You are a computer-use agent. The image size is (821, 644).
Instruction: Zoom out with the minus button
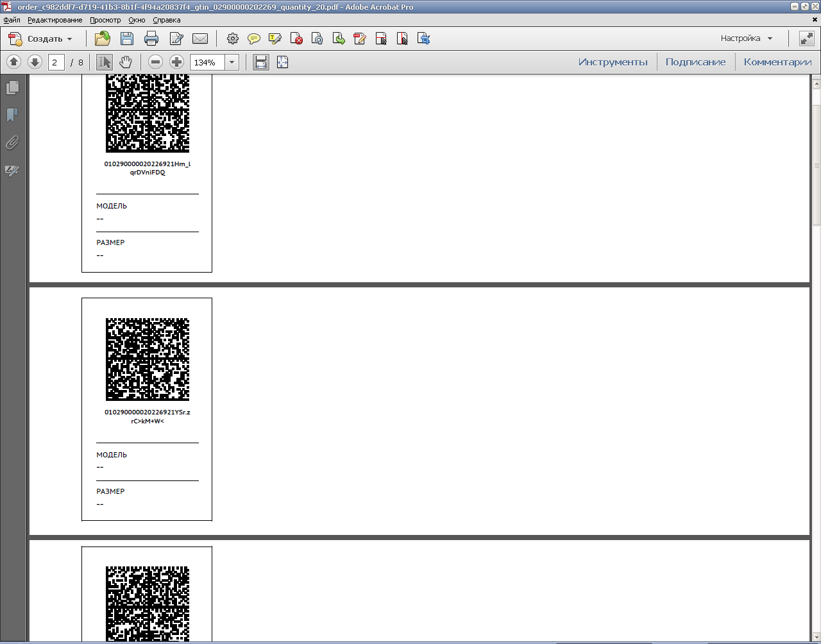[x=155, y=62]
